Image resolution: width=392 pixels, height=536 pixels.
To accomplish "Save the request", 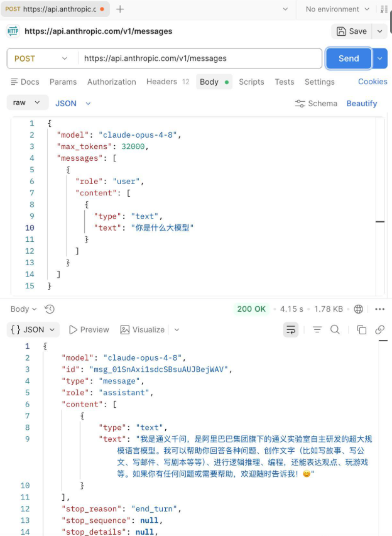I will tap(352, 31).
